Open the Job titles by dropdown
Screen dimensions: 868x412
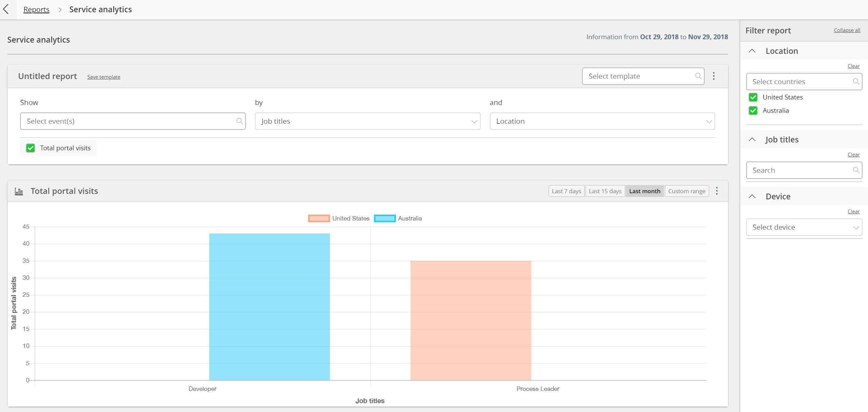point(368,121)
